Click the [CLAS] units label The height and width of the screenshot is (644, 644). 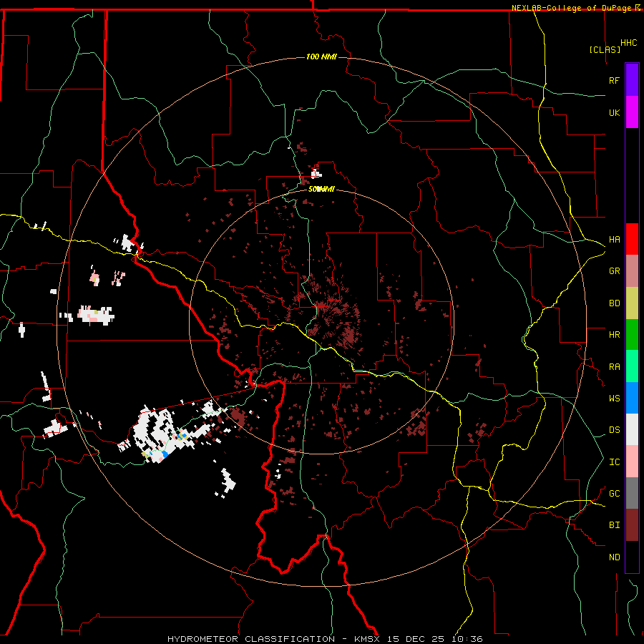(605, 49)
